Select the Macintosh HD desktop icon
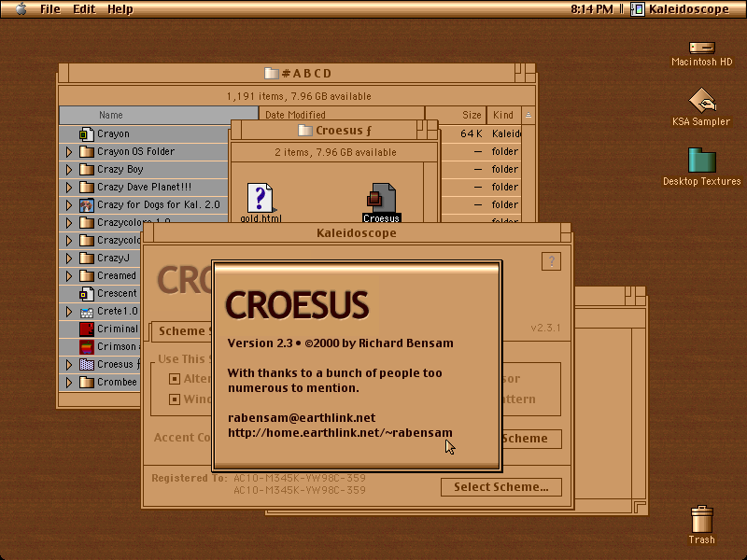This screenshot has width=747, height=560. click(702, 48)
